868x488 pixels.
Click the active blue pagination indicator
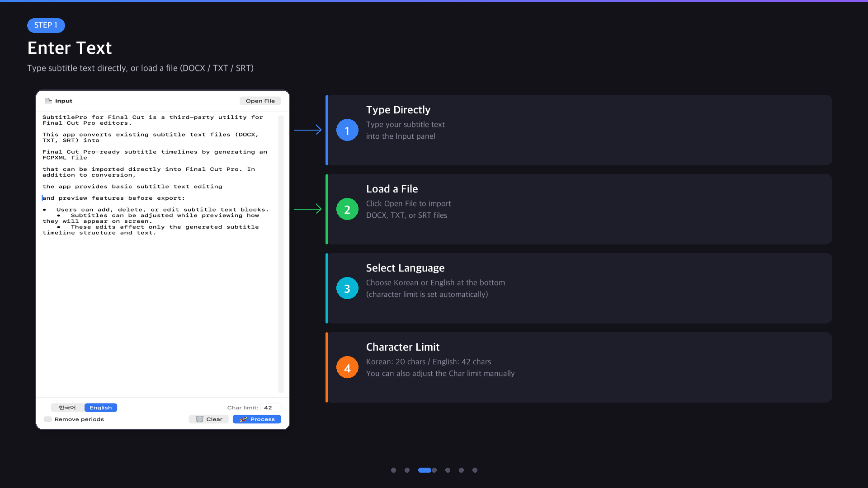click(x=425, y=470)
